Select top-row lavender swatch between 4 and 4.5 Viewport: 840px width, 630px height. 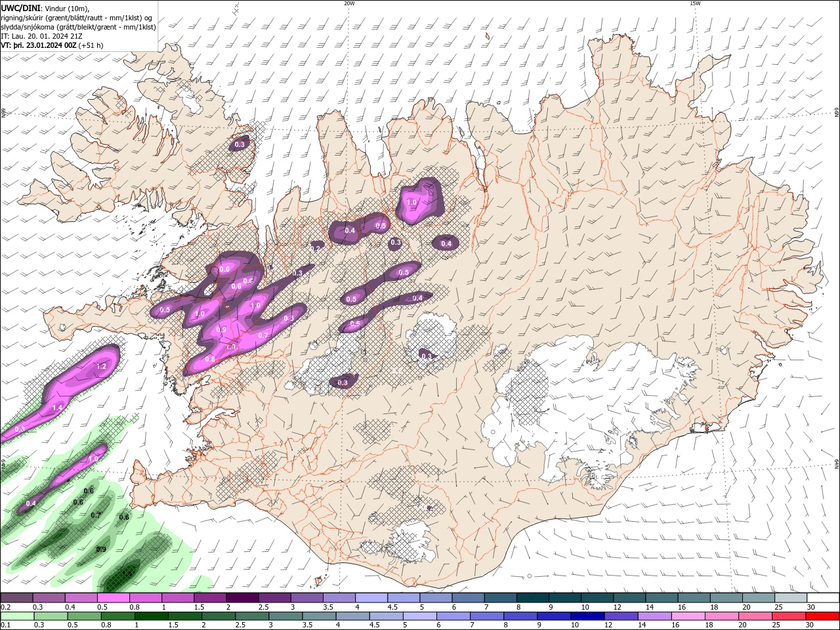click(x=371, y=598)
